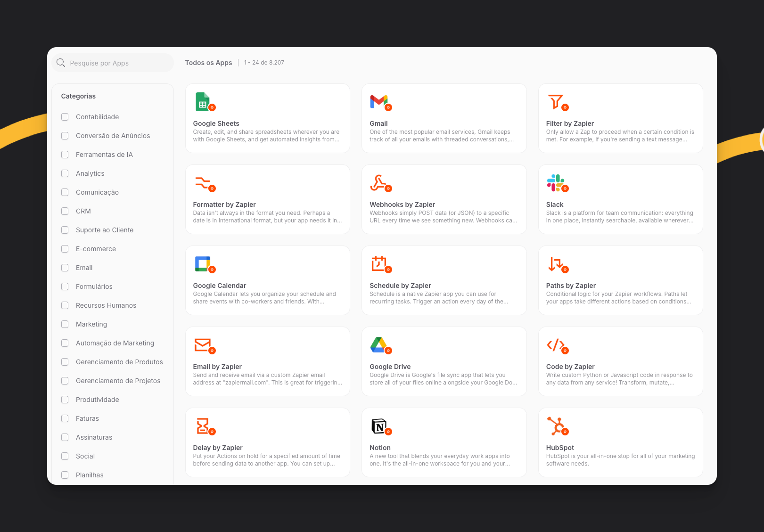This screenshot has width=764, height=532.
Task: Open the Formatter by Zapier title
Action: tap(224, 205)
